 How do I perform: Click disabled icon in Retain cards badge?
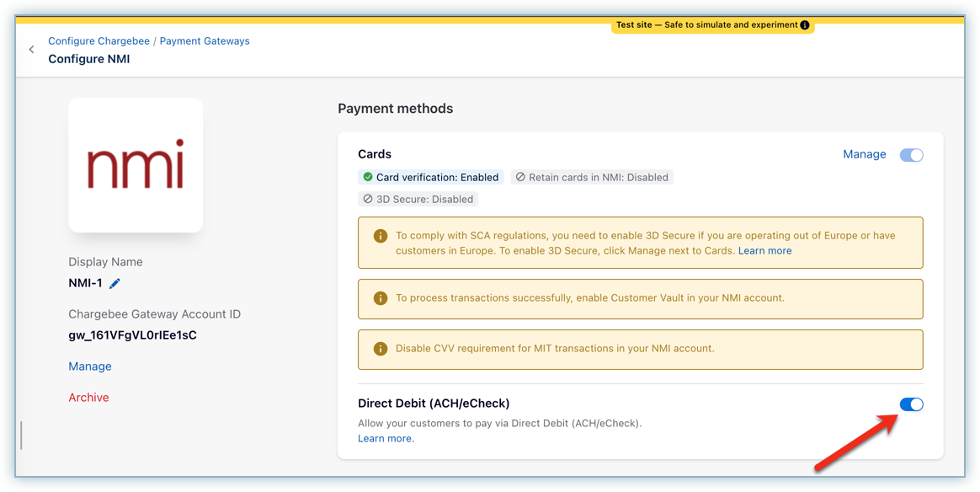coord(520,177)
